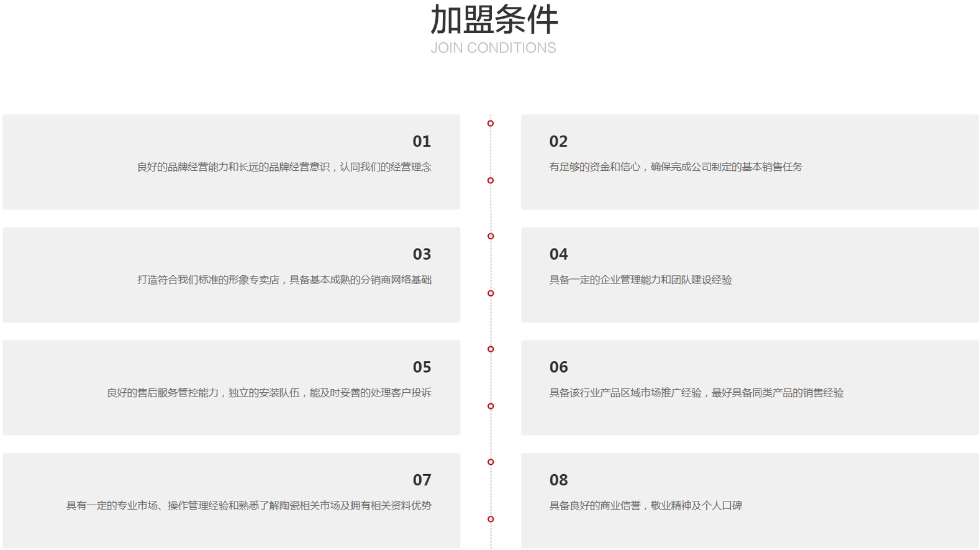Select text 有足够的资金和信心，确保完成公司制定的基本销售任务
The image size is (980, 550).
676,167
